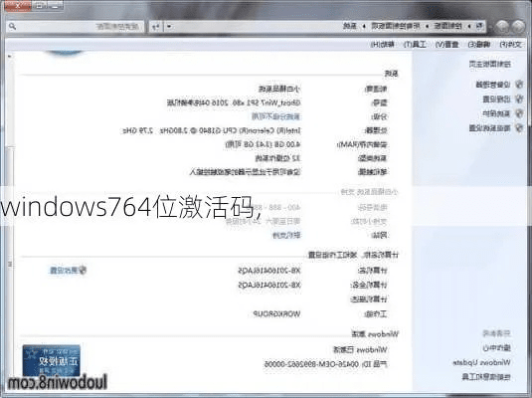This screenshot has width=532, height=398.
Task: Open the 操作中心 link
Action: click(x=497, y=348)
